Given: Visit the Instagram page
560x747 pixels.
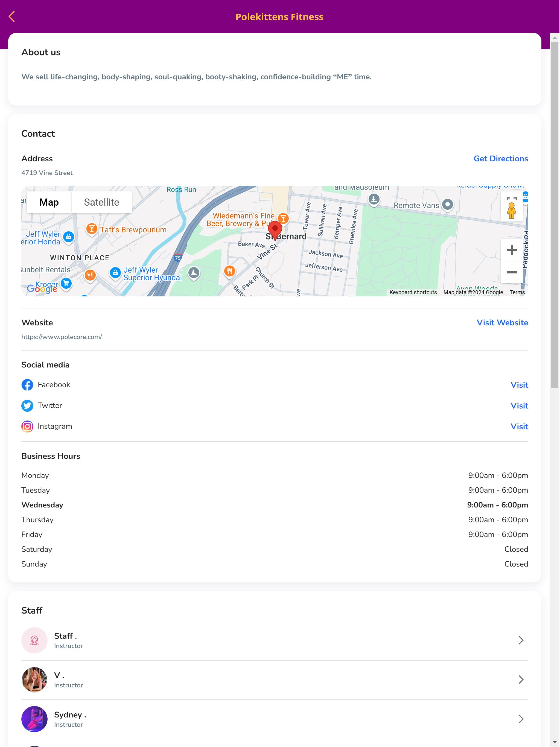Looking at the screenshot, I should (519, 427).
